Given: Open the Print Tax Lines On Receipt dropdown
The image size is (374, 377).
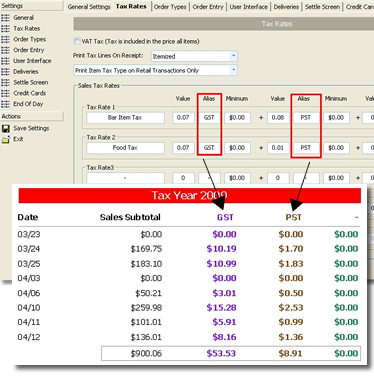Looking at the screenshot, I should [234, 56].
